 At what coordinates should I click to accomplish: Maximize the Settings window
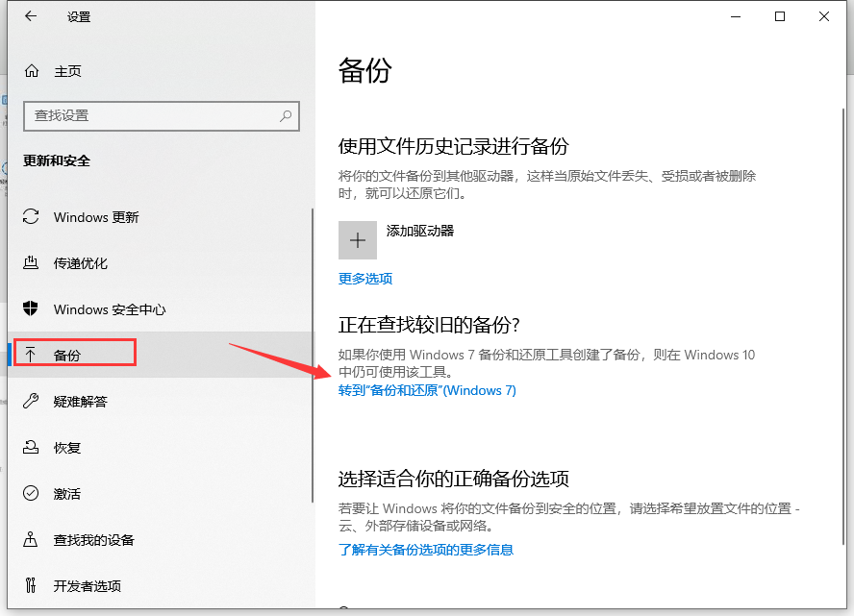point(781,16)
